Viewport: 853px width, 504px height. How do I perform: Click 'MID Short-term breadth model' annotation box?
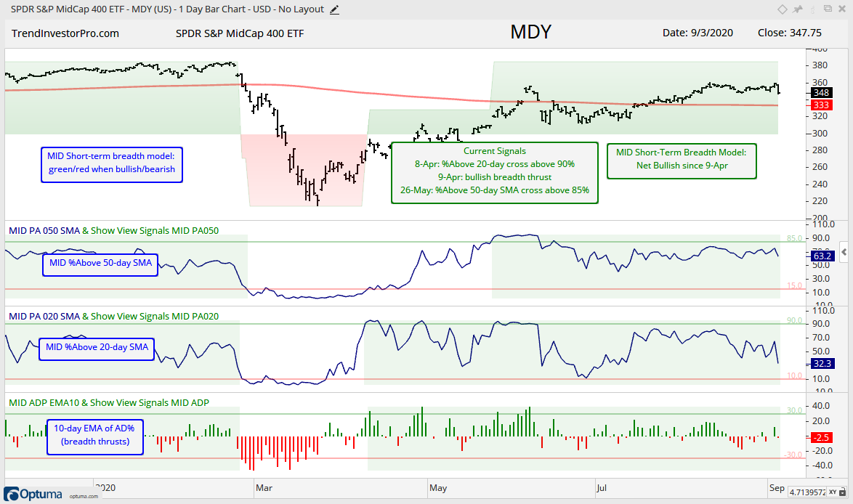(x=111, y=165)
